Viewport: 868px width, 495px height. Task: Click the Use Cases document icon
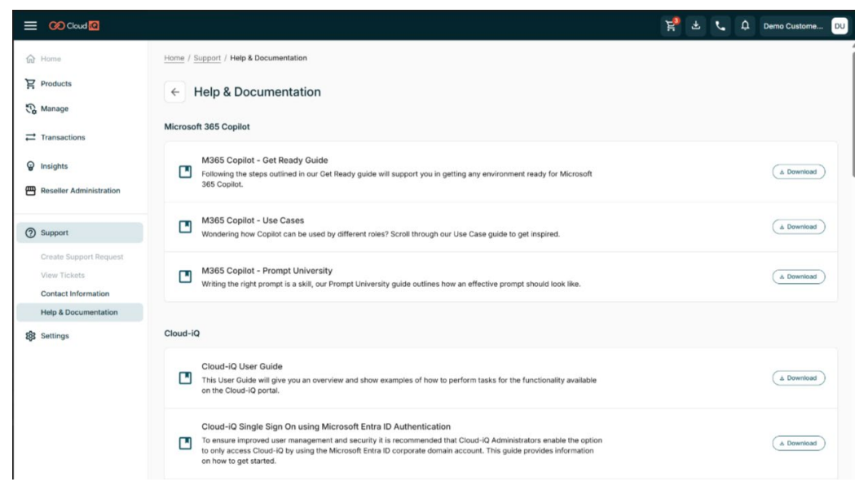[185, 227]
